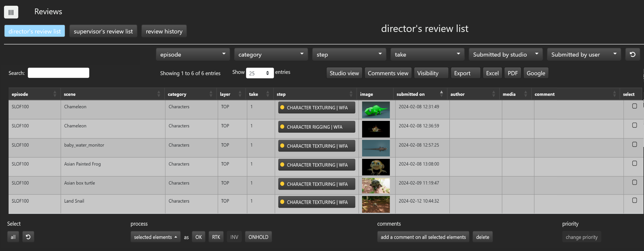Image resolution: width=644 pixels, height=251 pixels.
Task: Open the sidebar menu icon beside Reviews
Action: 11,12
